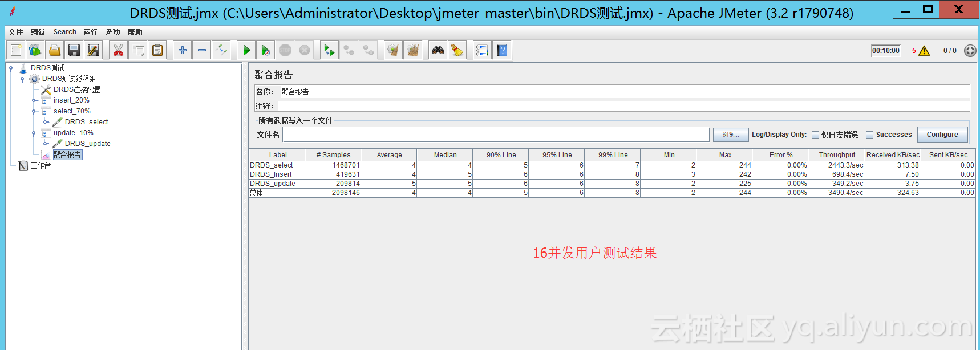Image resolution: width=980 pixels, height=350 pixels.
Task: Toggle 仅日志错误 checkbox
Action: pyautogui.click(x=815, y=135)
